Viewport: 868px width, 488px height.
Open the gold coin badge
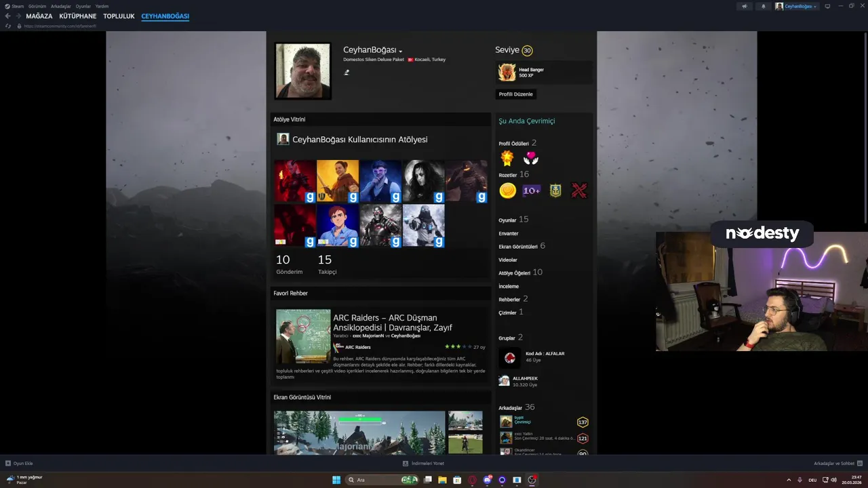(507, 190)
